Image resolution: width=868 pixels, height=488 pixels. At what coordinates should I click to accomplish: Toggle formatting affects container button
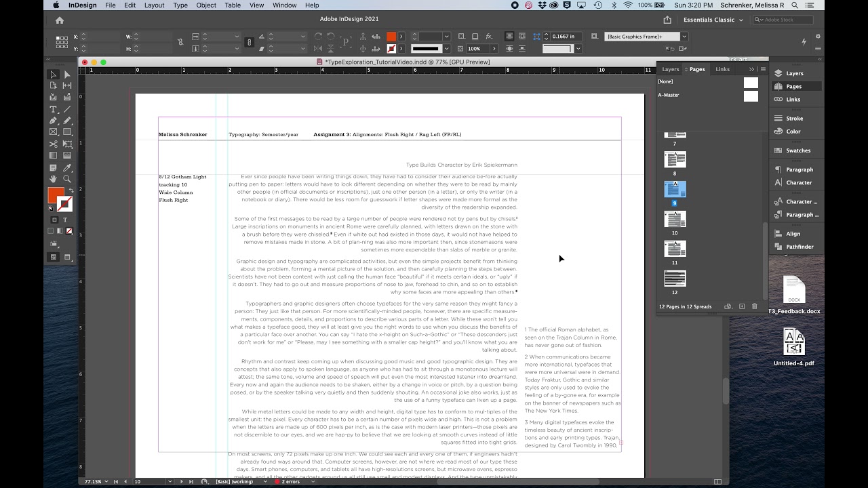pos(55,220)
